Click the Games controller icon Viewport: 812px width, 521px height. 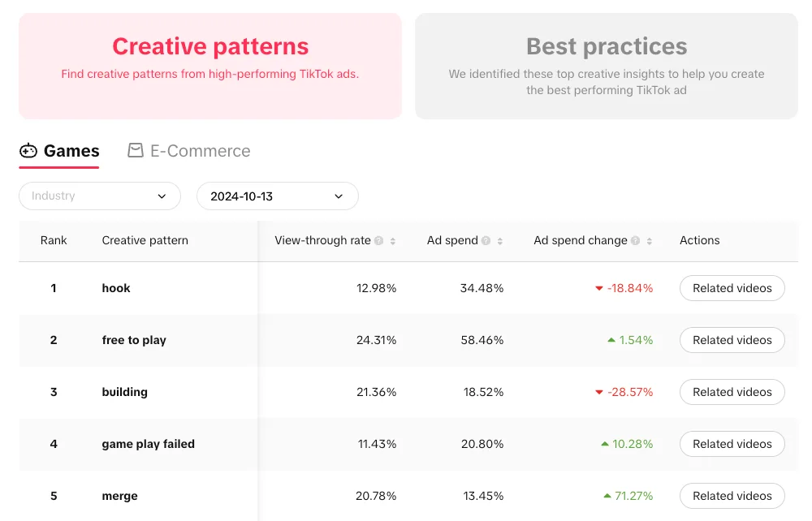(x=28, y=151)
